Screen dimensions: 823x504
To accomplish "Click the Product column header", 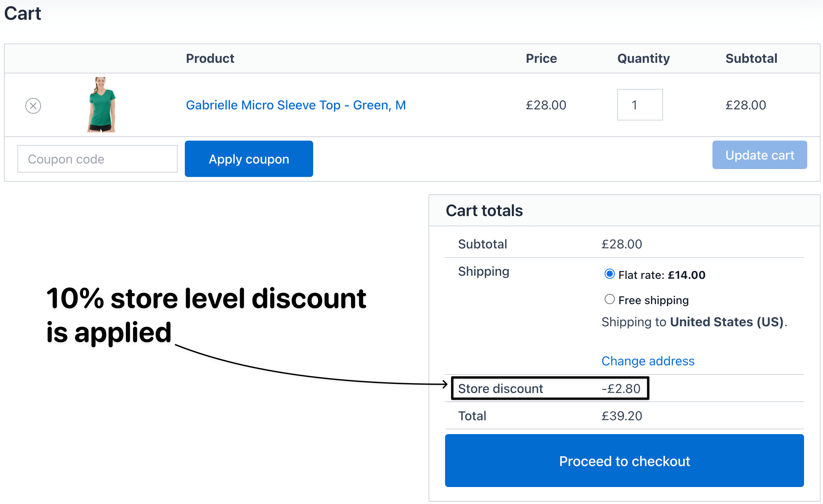I will pyautogui.click(x=210, y=58).
